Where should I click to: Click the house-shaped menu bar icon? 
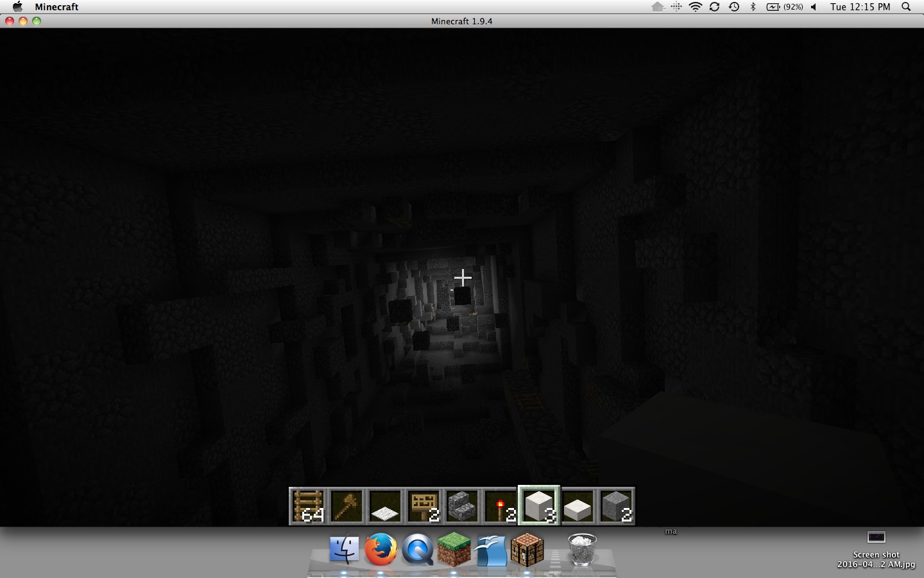(x=658, y=6)
